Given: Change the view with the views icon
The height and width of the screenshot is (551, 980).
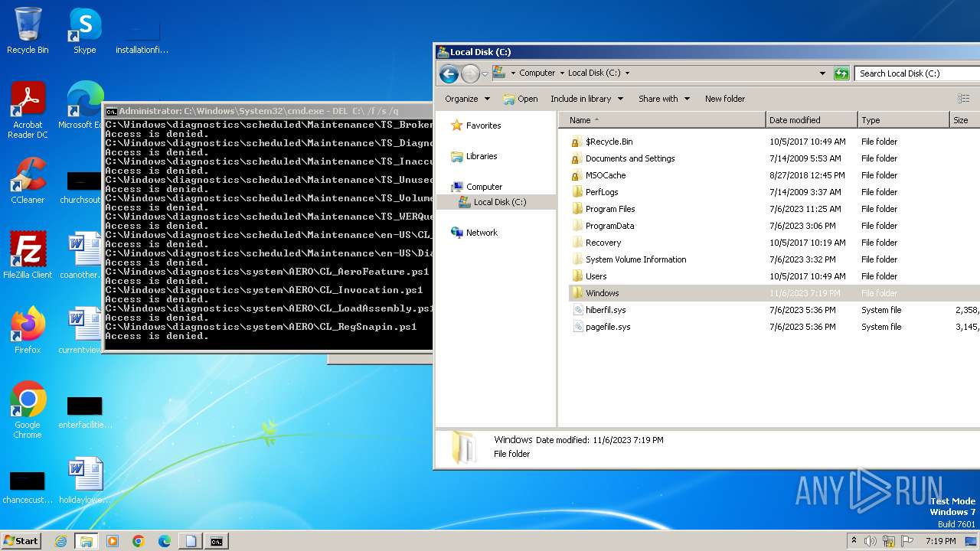Looking at the screenshot, I should pyautogui.click(x=963, y=99).
